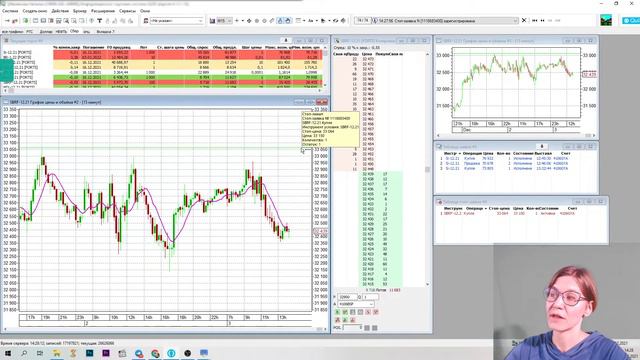This screenshot has height=360, width=640.
Task: Click the price input field in order book
Action: (x=347, y=297)
